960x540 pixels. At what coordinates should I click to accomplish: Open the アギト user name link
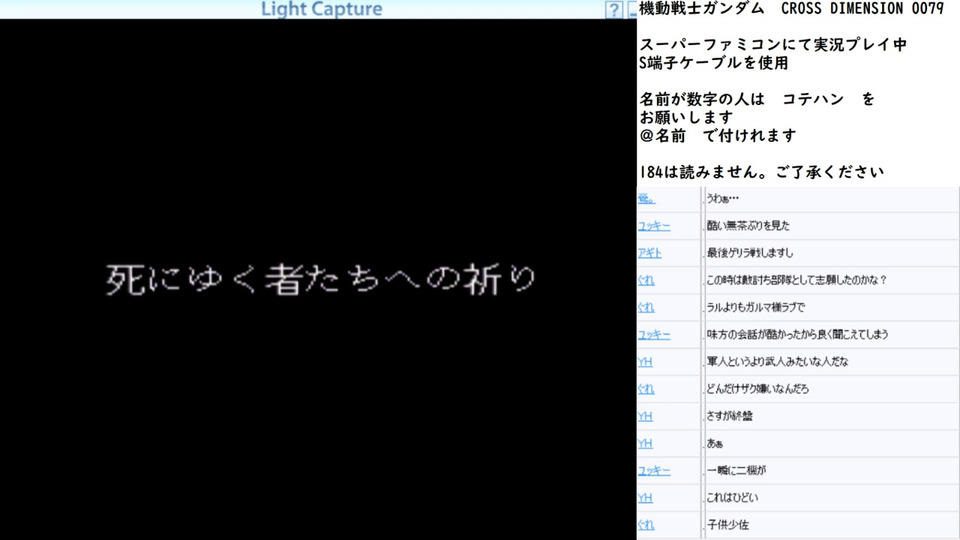coord(650,253)
